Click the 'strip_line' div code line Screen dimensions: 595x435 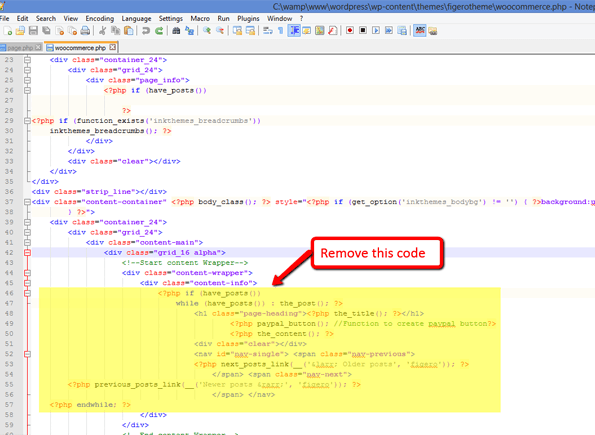99,192
